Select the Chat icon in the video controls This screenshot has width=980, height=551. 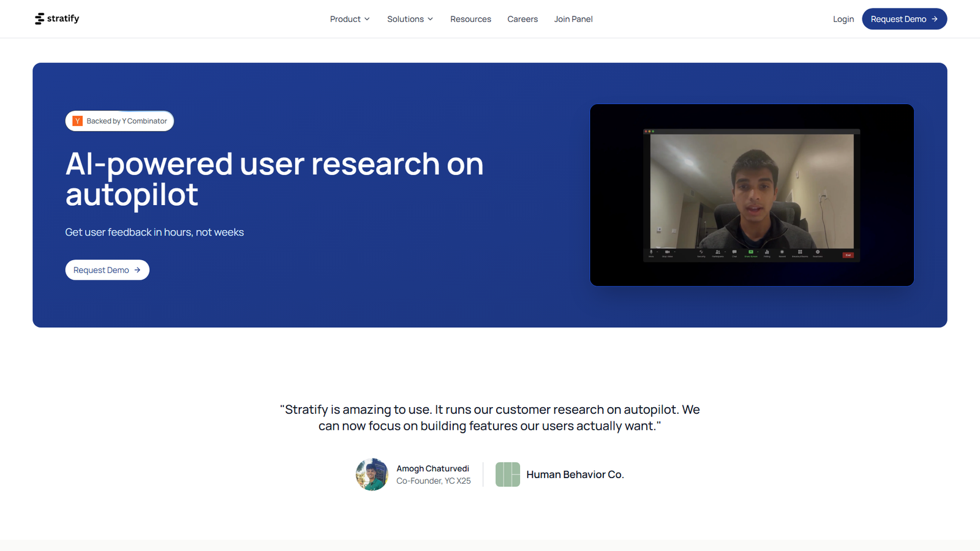734,251
